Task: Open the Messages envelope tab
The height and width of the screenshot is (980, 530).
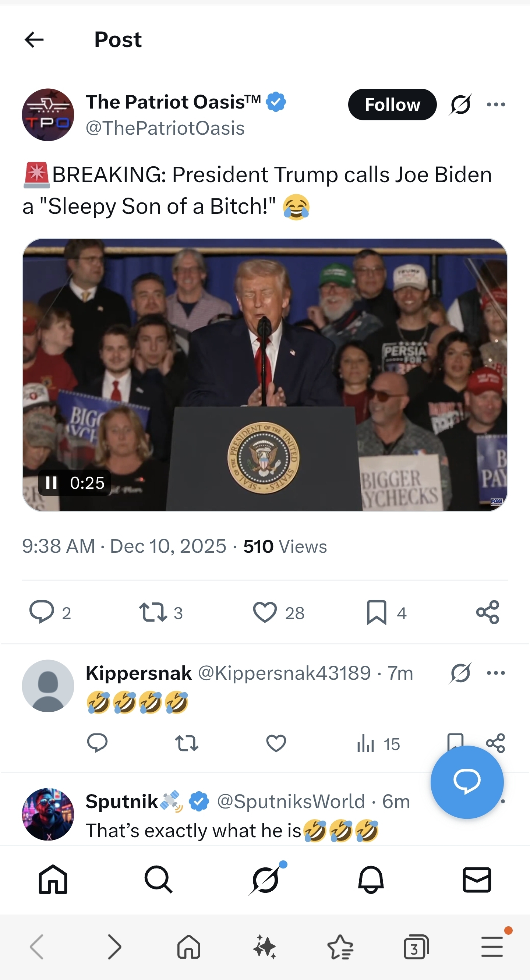Action: pos(477,880)
